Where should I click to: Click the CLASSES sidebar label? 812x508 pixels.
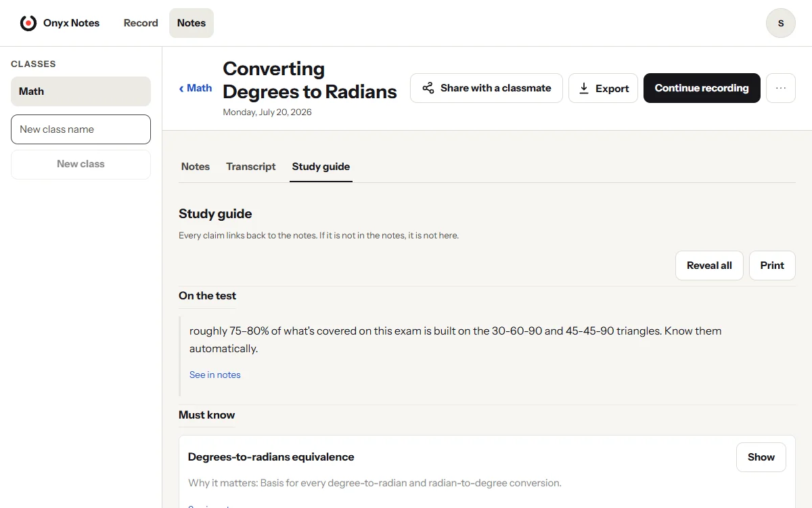pyautogui.click(x=33, y=64)
